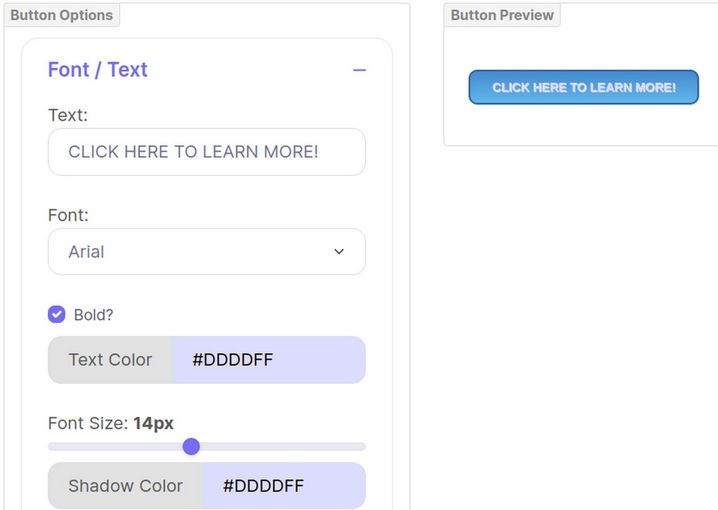Select the Button Options panel label
This screenshot has width=718, height=510.
tap(62, 15)
